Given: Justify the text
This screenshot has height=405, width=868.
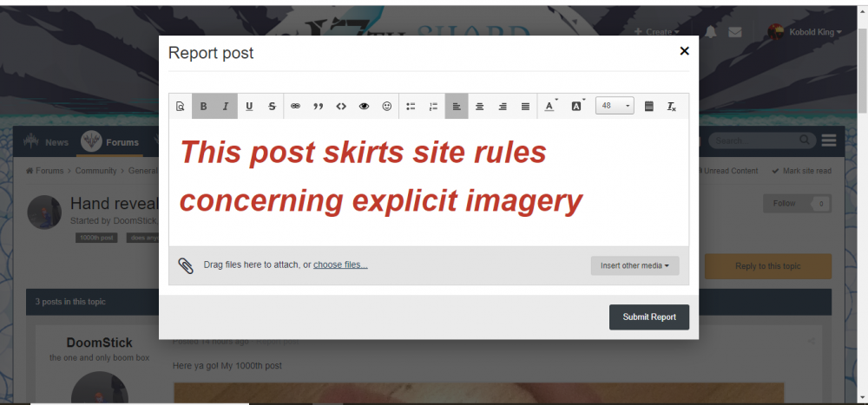Looking at the screenshot, I should tap(525, 106).
